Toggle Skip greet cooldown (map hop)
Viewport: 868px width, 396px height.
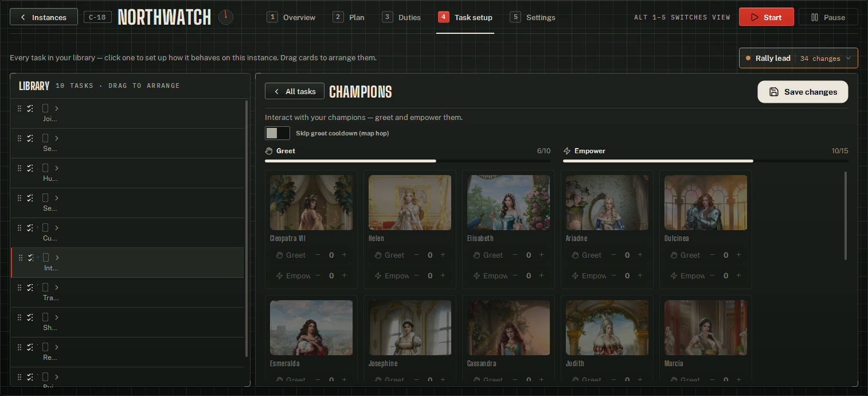[x=277, y=133]
